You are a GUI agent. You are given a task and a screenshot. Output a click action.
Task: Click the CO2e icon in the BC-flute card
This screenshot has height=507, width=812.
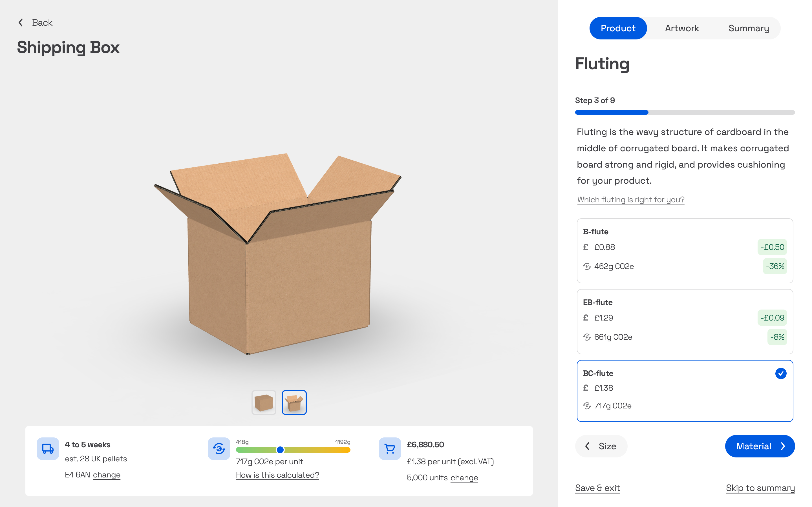pos(586,406)
